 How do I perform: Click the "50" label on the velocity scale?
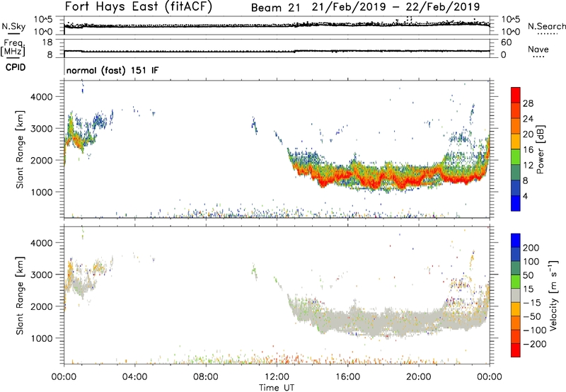(x=528, y=275)
